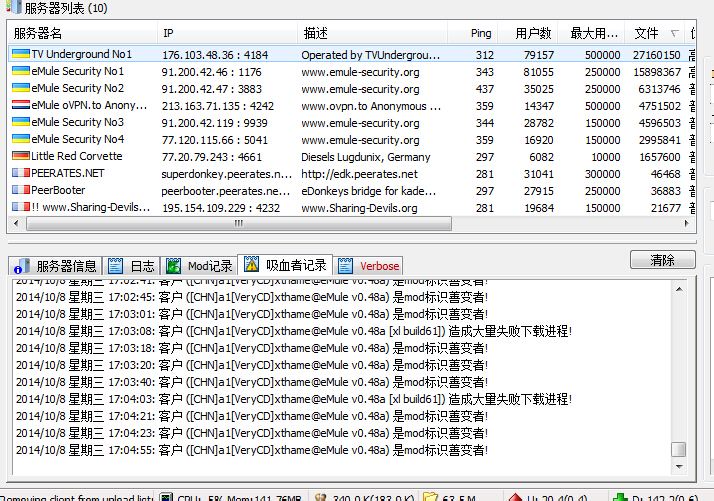Click the server list header icon
This screenshot has width=714, height=501.
coord(13,7)
